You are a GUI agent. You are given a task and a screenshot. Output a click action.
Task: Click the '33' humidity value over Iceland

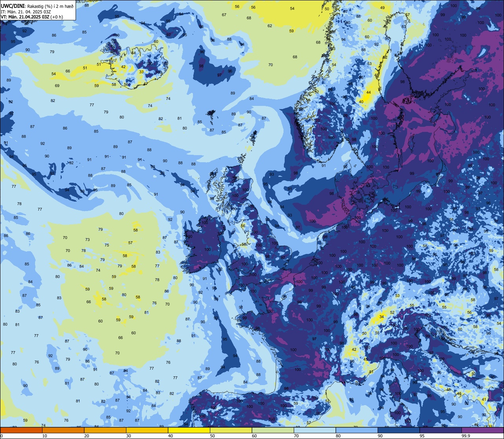141,72
